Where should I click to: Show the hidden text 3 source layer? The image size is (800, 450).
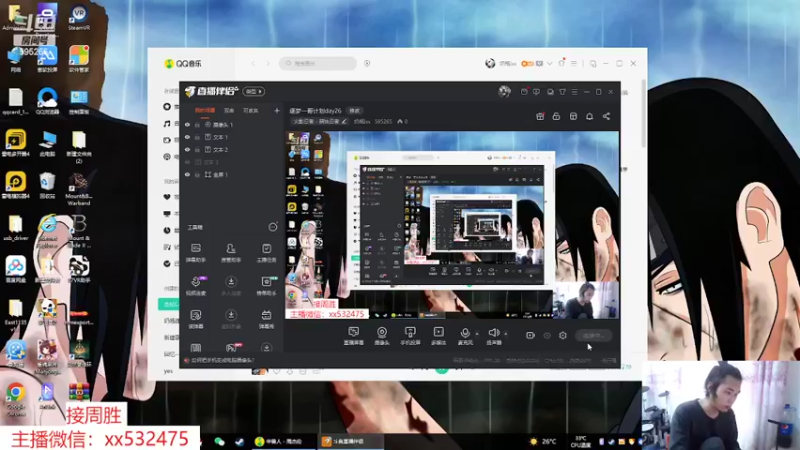[187, 162]
